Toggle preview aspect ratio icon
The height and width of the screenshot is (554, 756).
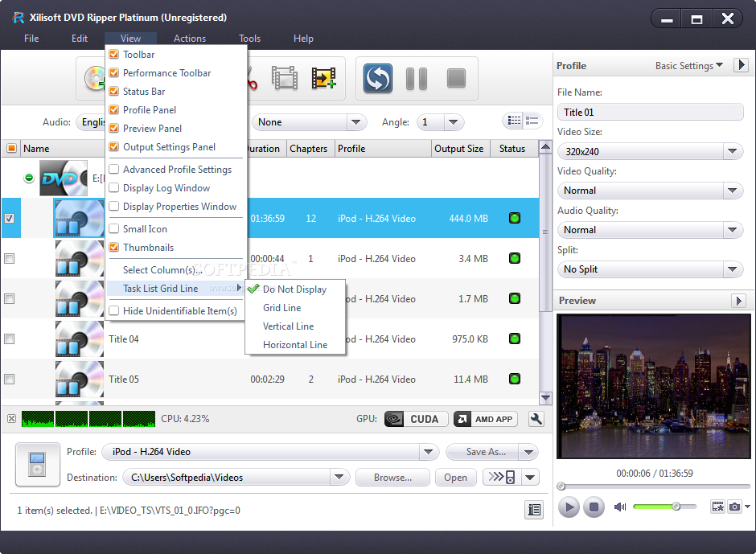[718, 507]
